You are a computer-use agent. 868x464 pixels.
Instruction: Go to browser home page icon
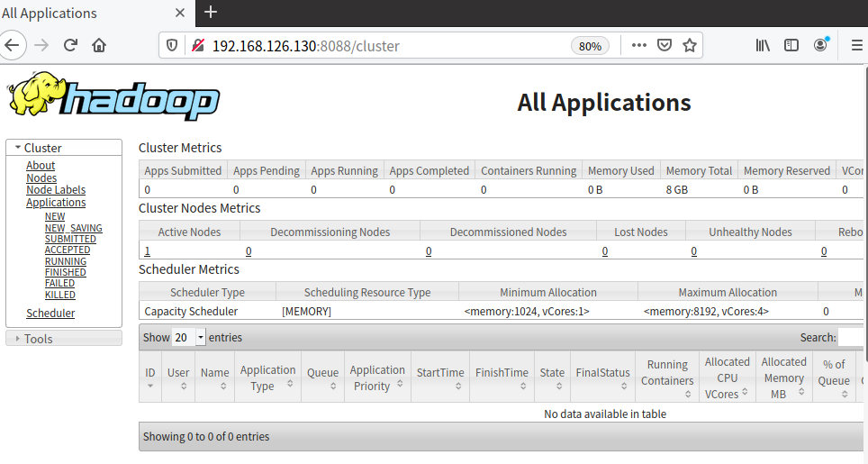pyautogui.click(x=99, y=45)
